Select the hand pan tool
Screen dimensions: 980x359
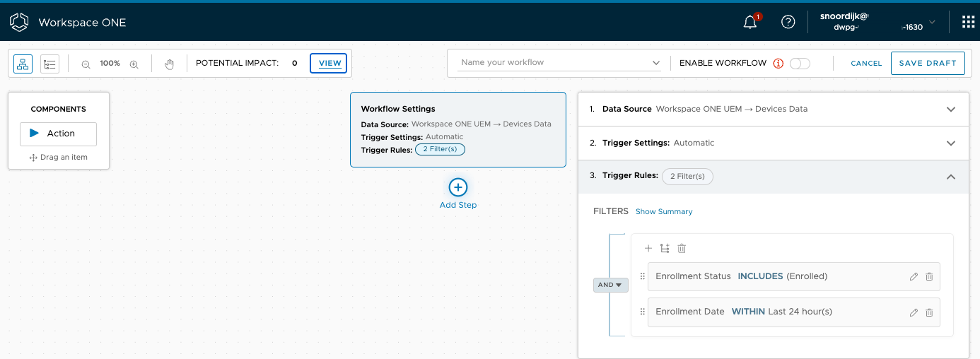tap(169, 64)
